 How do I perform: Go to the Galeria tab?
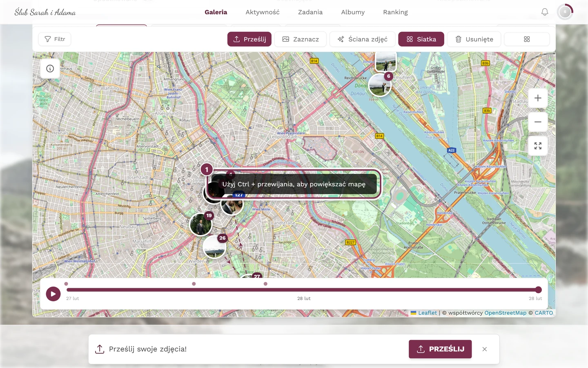coord(216,12)
